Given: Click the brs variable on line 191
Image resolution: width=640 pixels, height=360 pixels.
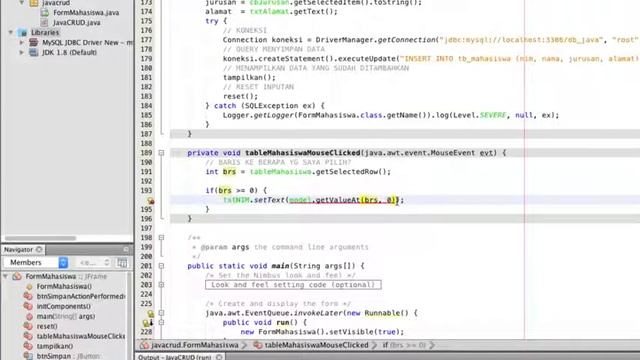Looking at the screenshot, I should (x=229, y=172).
